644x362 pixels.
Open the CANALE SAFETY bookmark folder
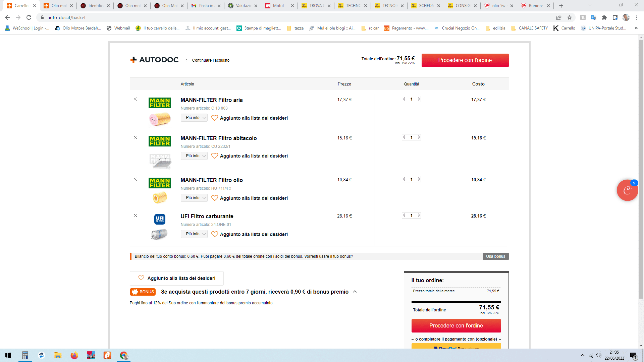click(x=529, y=28)
